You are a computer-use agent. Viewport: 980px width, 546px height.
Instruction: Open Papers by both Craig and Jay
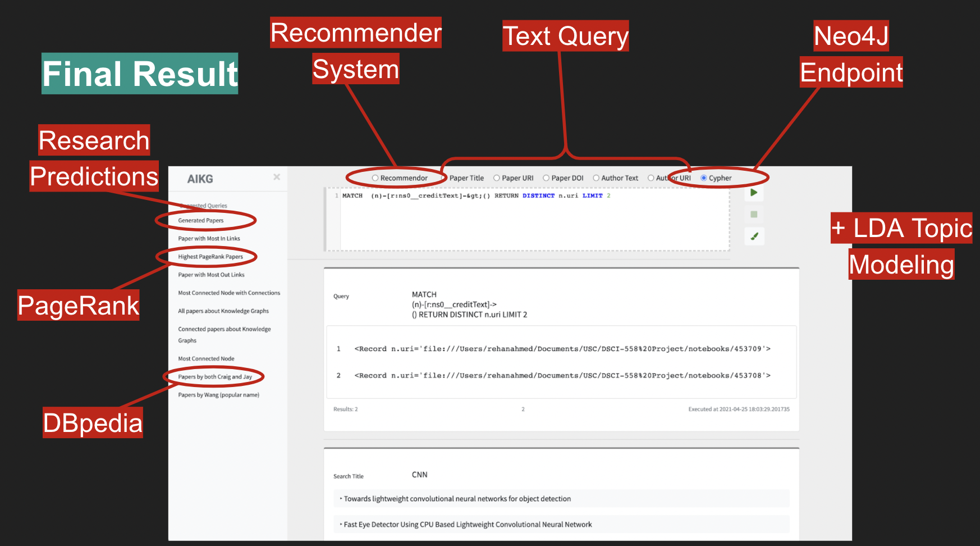pyautogui.click(x=215, y=377)
